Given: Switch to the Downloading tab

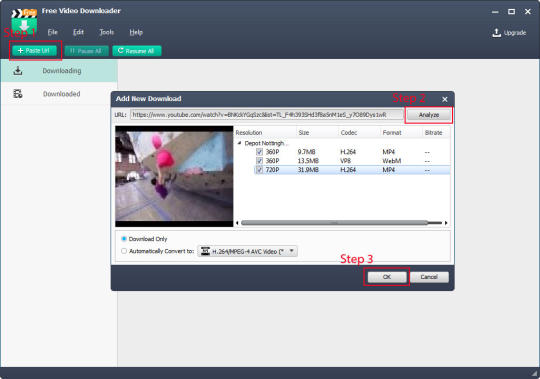Looking at the screenshot, I should (59, 71).
